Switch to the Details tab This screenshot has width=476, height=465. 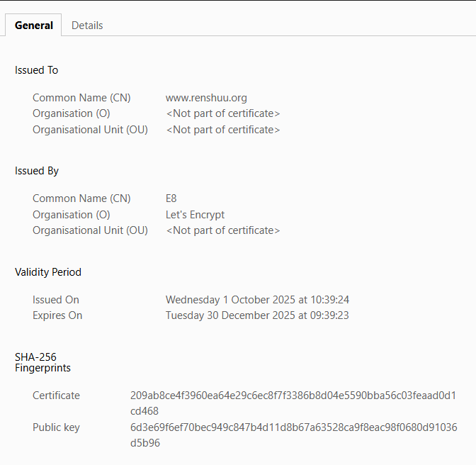coord(87,26)
